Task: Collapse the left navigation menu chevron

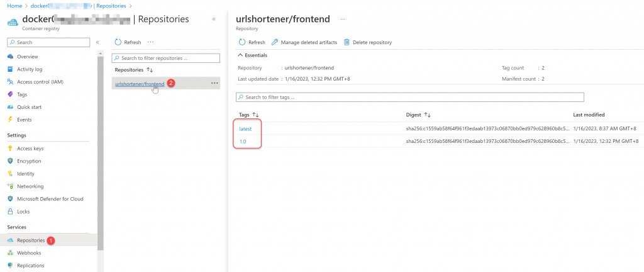Action: (97, 42)
